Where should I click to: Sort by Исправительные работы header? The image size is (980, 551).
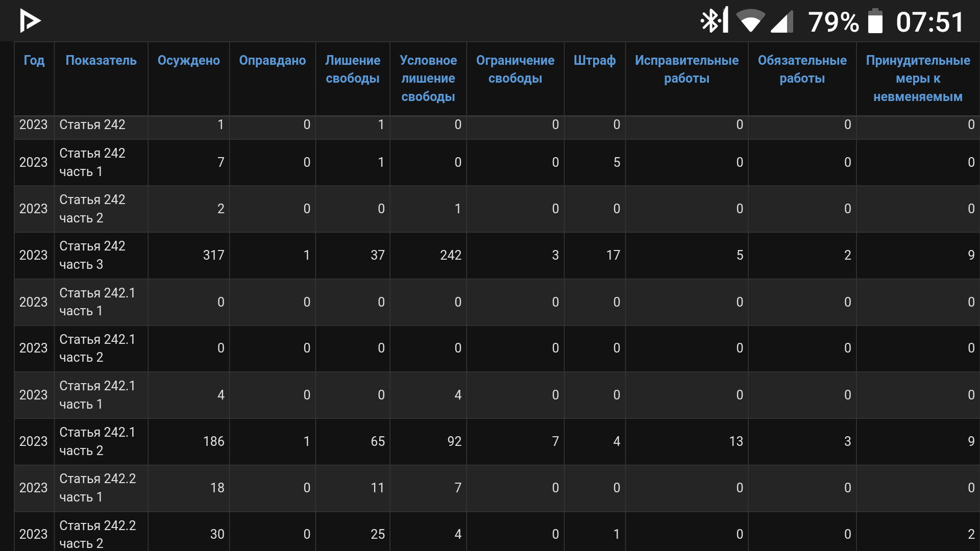tap(686, 69)
